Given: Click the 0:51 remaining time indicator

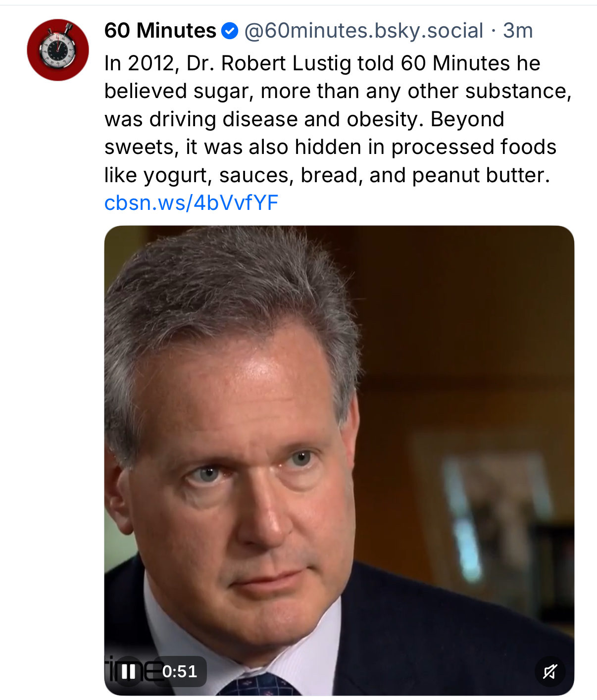Looking at the screenshot, I should [x=180, y=671].
